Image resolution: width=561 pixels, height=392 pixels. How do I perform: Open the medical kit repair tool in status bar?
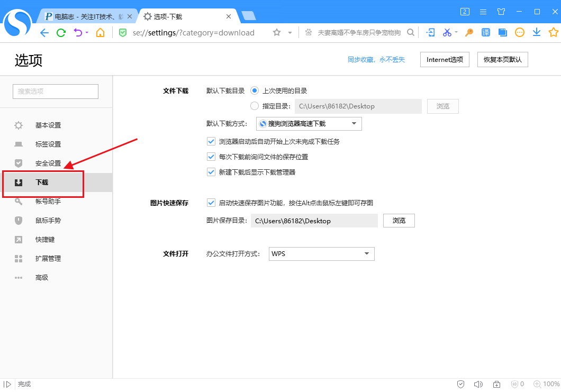[496, 384]
